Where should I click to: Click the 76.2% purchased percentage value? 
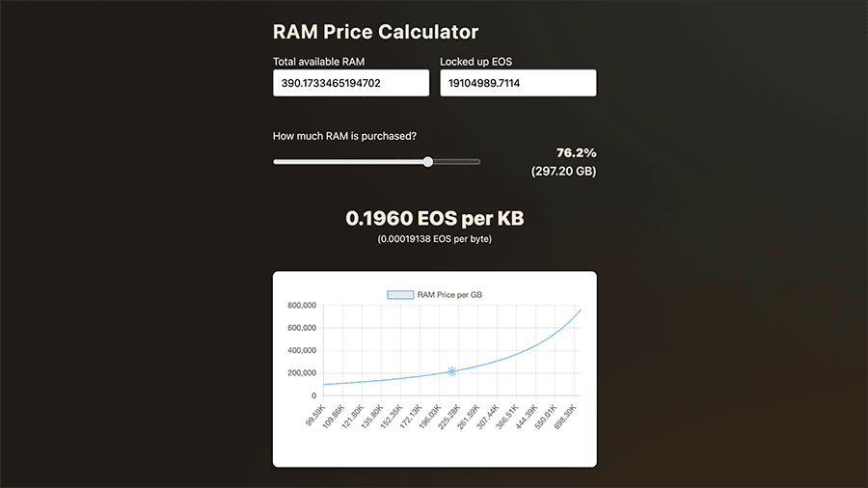576,152
